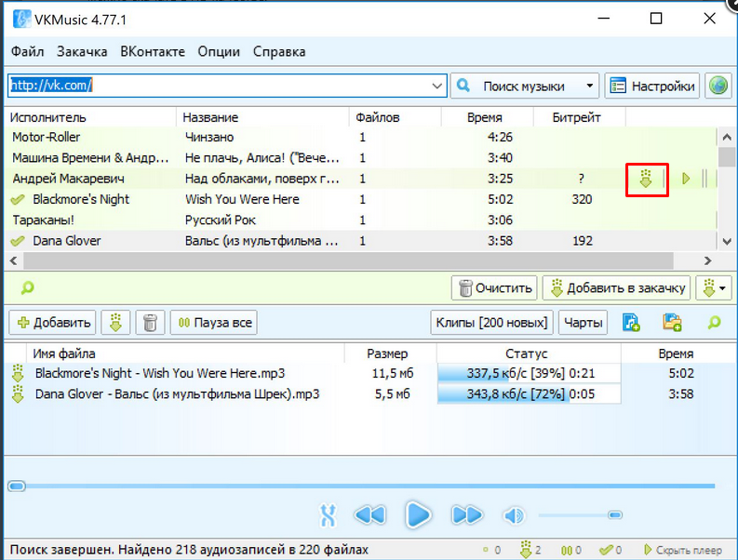Open the Справка menu
This screenshot has width=738, height=560.
point(279,51)
